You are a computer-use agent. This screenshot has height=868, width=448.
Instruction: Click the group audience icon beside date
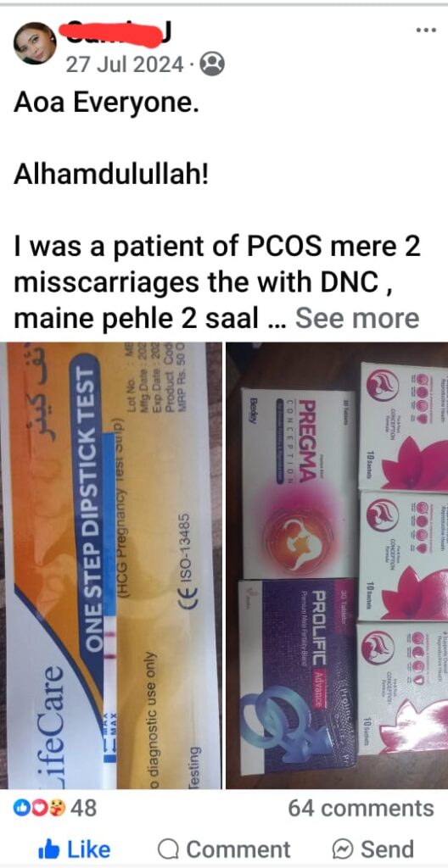coord(212,64)
